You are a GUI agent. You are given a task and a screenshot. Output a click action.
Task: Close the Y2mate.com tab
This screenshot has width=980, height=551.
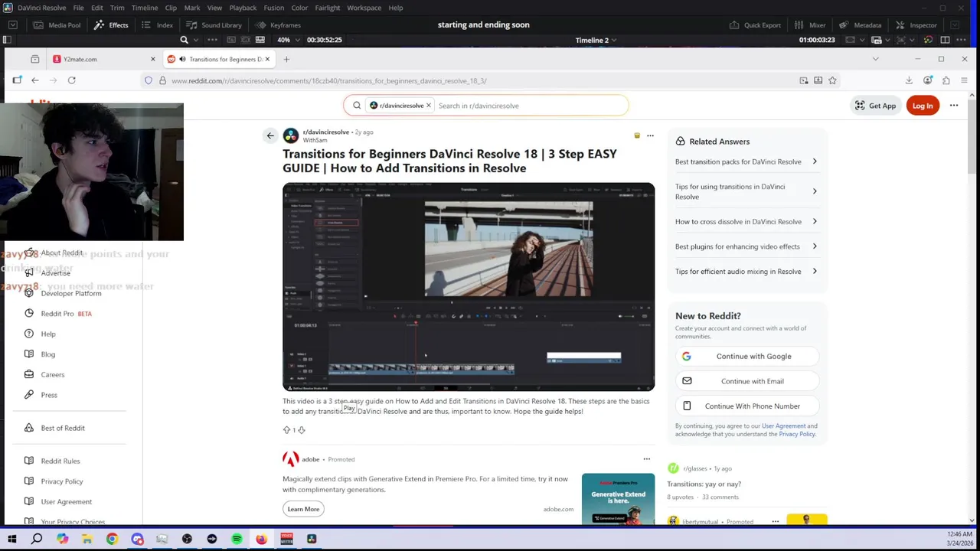pos(152,59)
